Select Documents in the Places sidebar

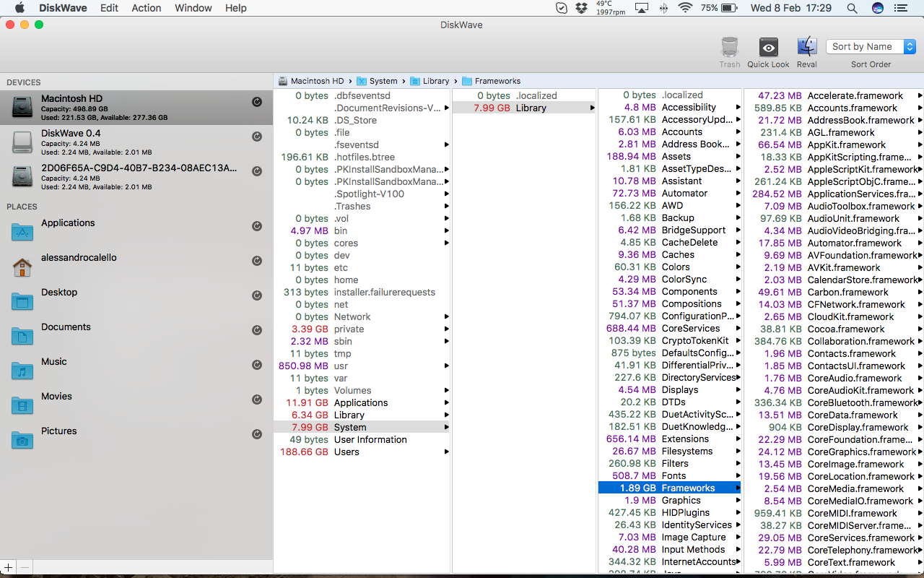click(x=66, y=327)
